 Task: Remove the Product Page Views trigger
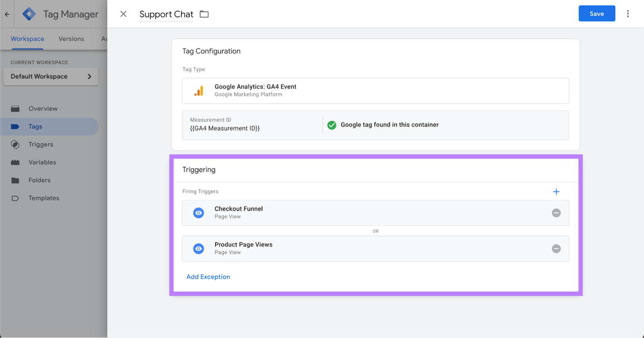[556, 249]
